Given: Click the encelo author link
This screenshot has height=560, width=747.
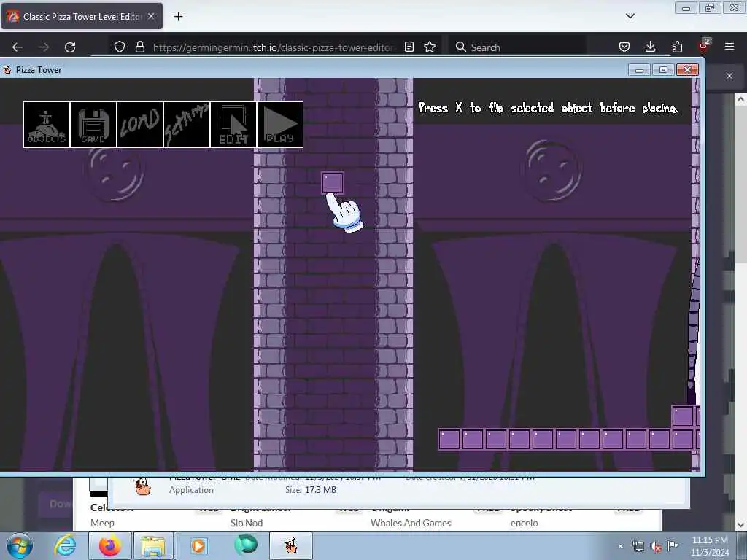Looking at the screenshot, I should [x=524, y=523].
